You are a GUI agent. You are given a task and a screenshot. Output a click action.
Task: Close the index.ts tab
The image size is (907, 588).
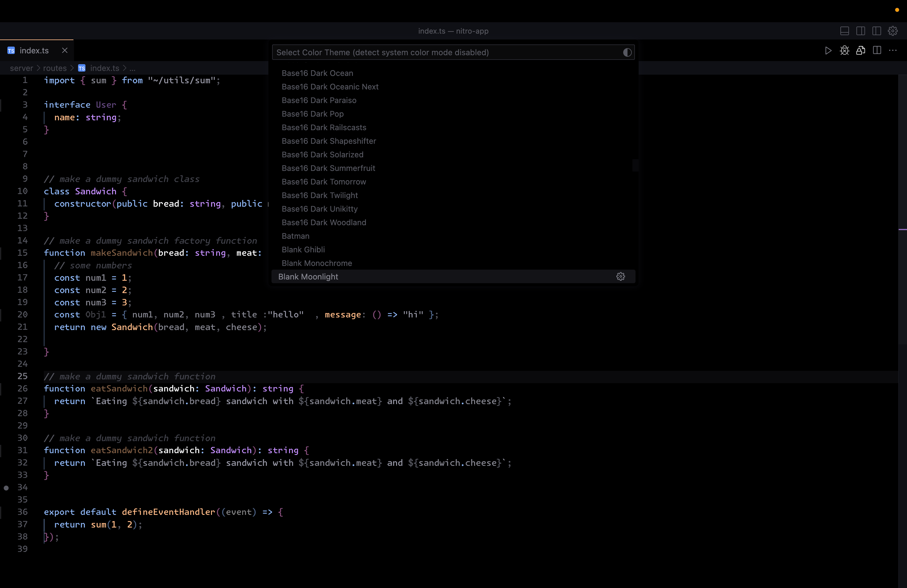pyautogui.click(x=65, y=50)
